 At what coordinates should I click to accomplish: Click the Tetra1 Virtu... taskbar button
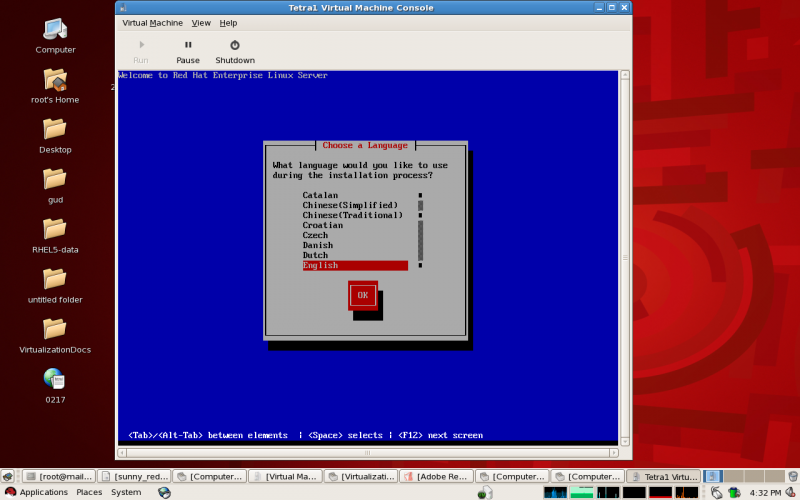(663, 477)
